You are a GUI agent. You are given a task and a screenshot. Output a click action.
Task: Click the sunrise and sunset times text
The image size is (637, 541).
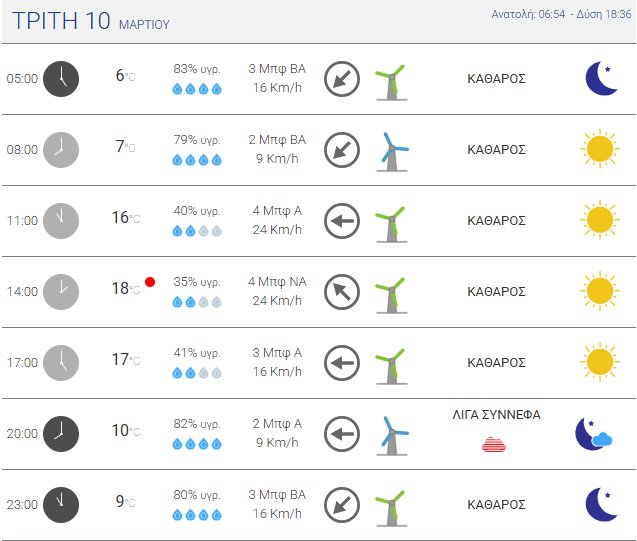[x=558, y=15]
